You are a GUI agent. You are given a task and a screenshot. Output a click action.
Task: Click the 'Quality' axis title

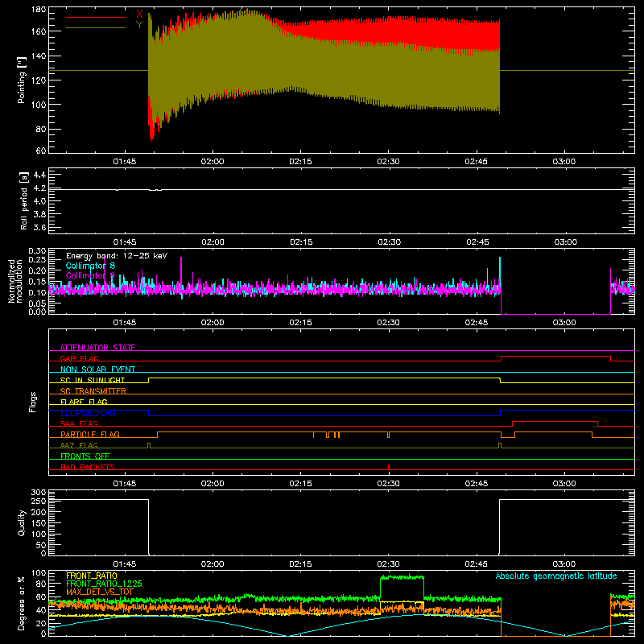click(x=22, y=522)
